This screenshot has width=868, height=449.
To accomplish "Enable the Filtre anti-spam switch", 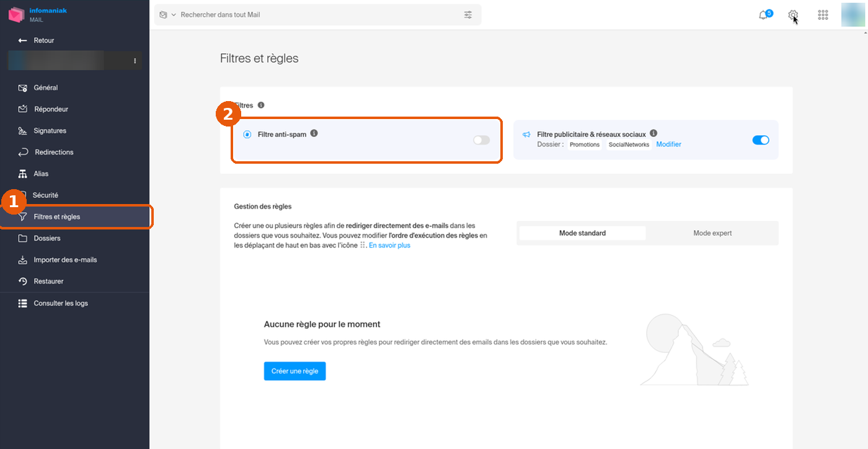I will (481, 140).
